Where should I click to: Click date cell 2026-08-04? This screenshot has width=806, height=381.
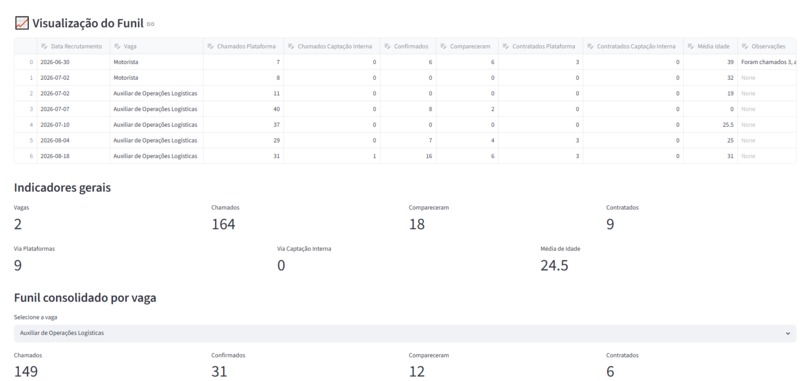[74, 140]
